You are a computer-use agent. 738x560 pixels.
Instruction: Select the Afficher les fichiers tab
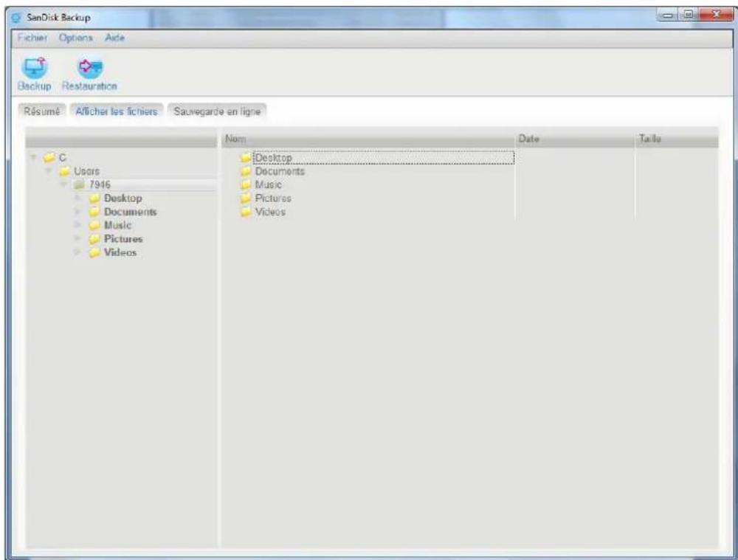(x=117, y=111)
